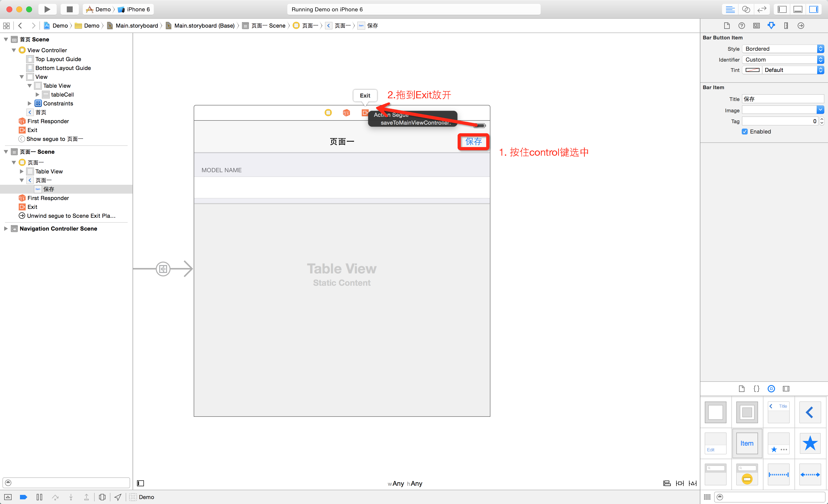Open the Tint color dropdown
Screen dimensions: 828x504
click(793, 70)
